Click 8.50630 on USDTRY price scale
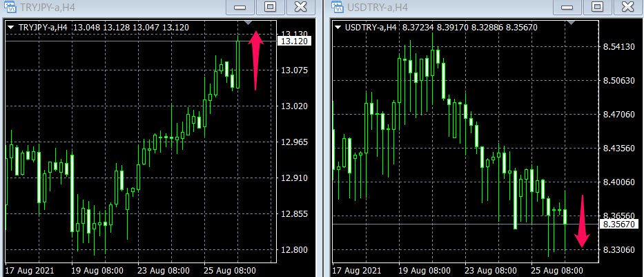The image size is (644, 277). (619, 80)
